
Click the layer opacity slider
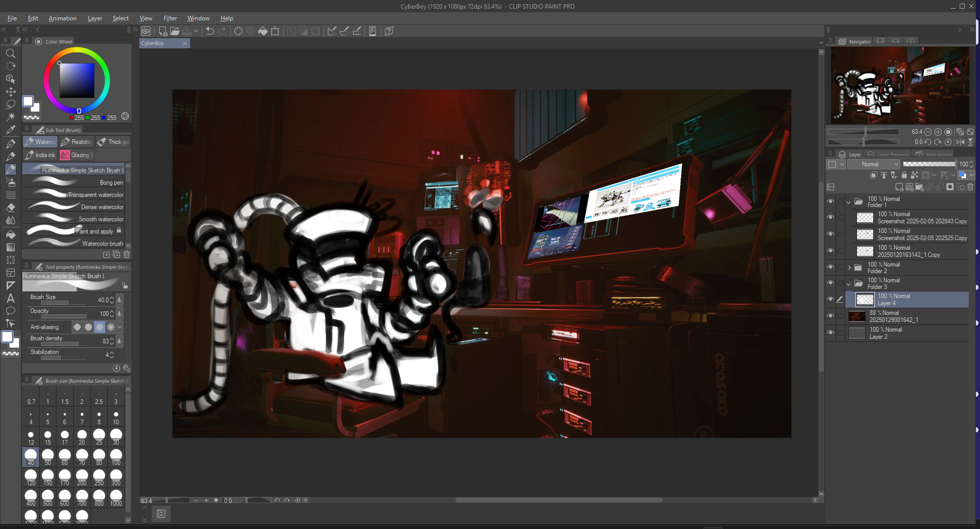tap(929, 164)
